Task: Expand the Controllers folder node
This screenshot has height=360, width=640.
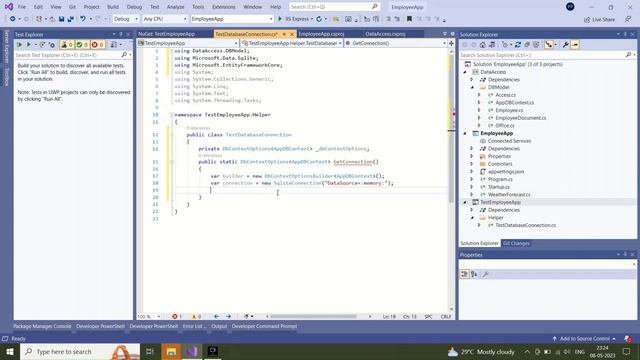Action: click(472, 164)
